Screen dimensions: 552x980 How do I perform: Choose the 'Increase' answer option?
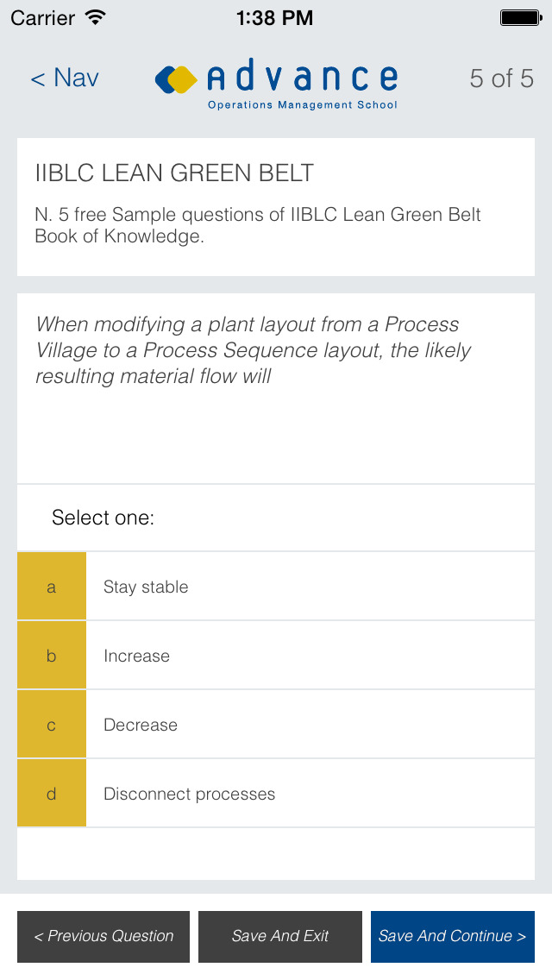(136, 656)
